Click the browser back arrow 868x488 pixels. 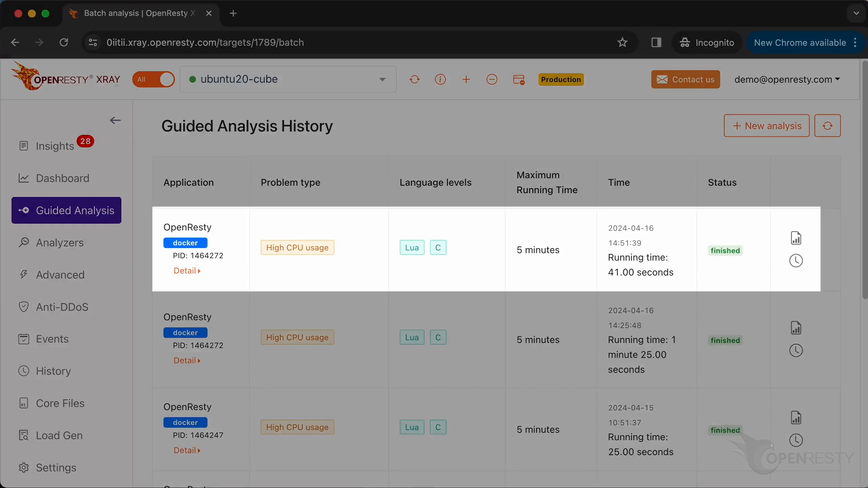coord(15,42)
